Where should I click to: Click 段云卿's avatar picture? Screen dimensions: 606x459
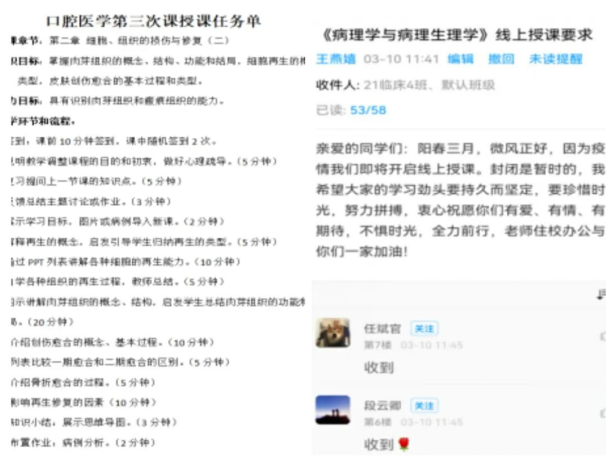[x=332, y=410]
